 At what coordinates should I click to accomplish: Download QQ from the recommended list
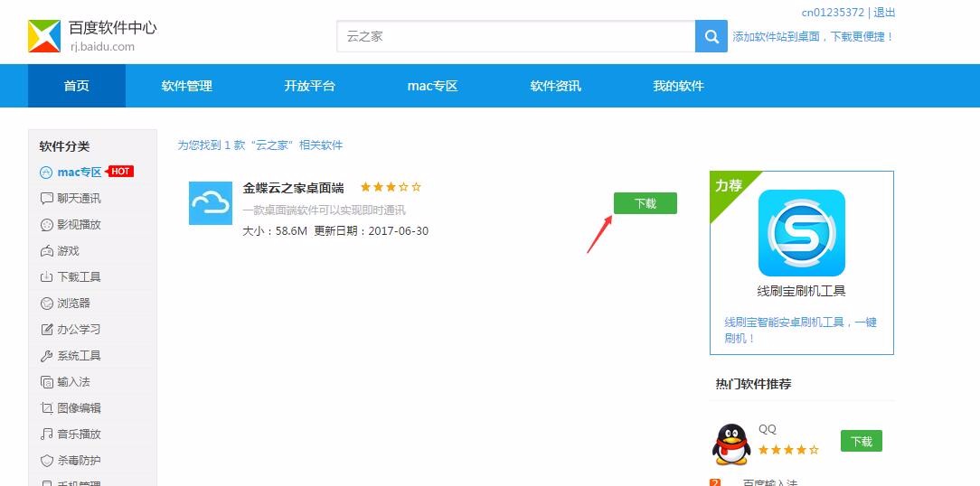pyautogui.click(x=861, y=441)
